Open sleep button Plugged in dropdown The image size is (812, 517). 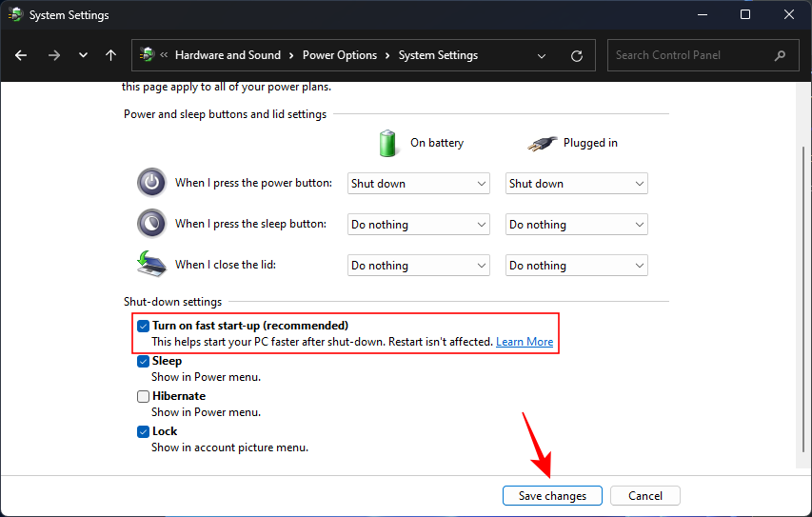click(576, 225)
